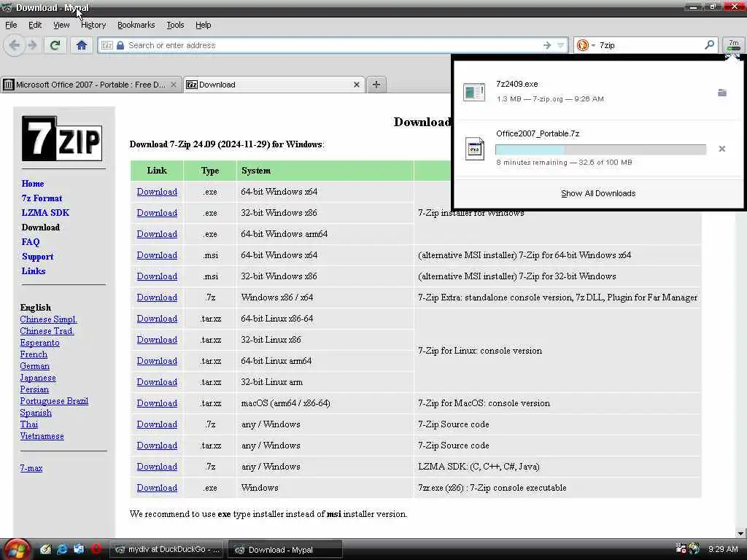This screenshot has width=747, height=560.
Task: Open the Tools menu
Action: pyautogui.click(x=175, y=25)
